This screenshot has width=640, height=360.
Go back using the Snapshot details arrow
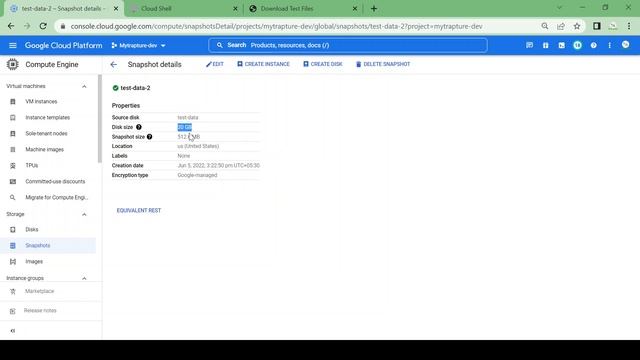(x=113, y=64)
